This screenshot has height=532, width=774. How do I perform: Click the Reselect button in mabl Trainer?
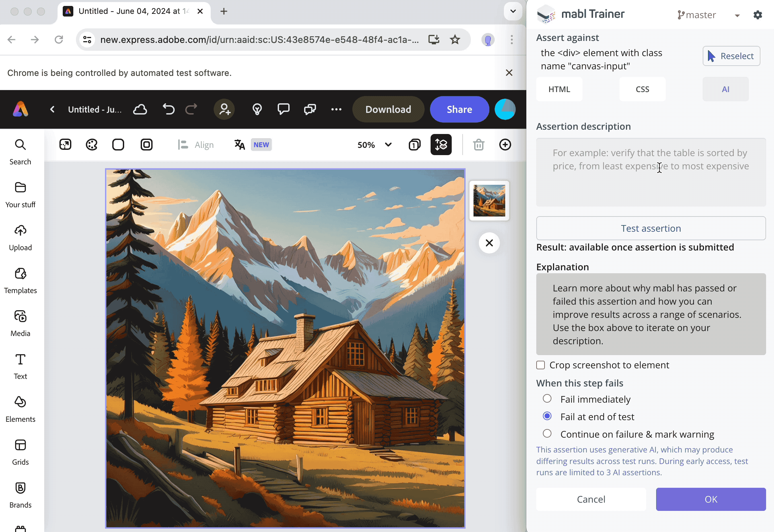pos(731,56)
